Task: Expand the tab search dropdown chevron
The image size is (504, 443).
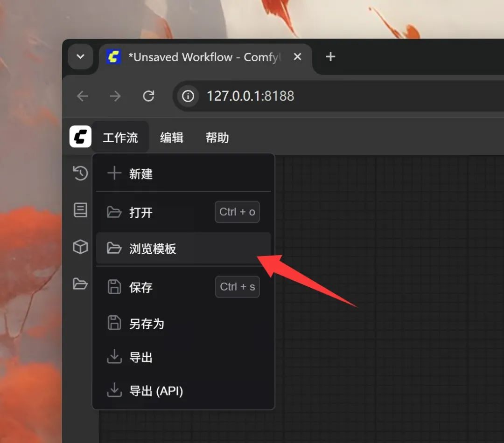Action: click(80, 57)
